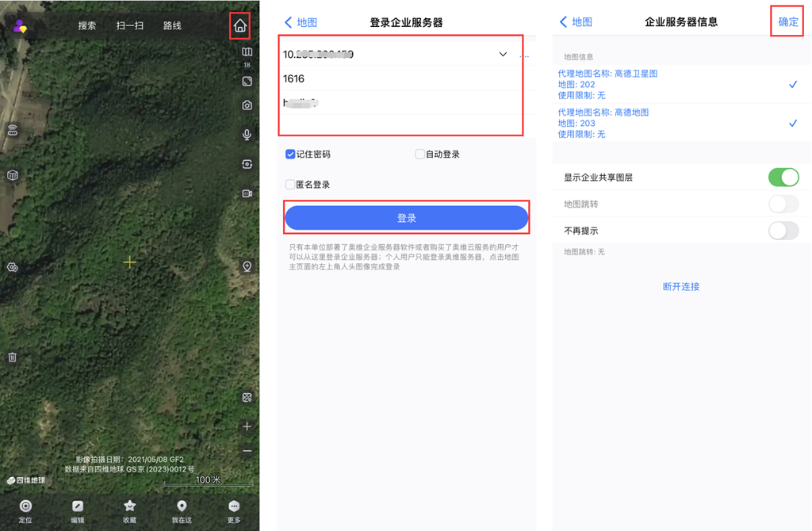Tap the user avatar icon at top left
This screenshot has height=531, width=812.
point(20,26)
